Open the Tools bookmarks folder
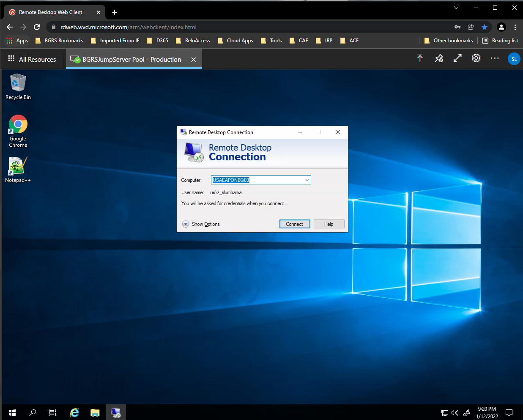523x420 pixels. pyautogui.click(x=271, y=41)
